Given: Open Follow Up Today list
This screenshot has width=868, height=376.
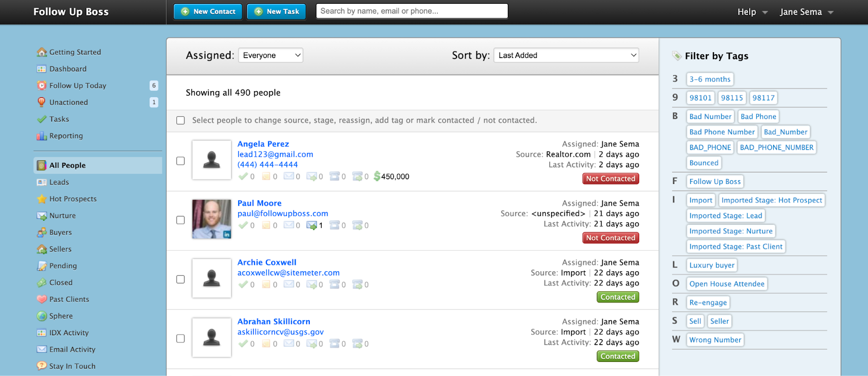Looking at the screenshot, I should click(x=78, y=86).
